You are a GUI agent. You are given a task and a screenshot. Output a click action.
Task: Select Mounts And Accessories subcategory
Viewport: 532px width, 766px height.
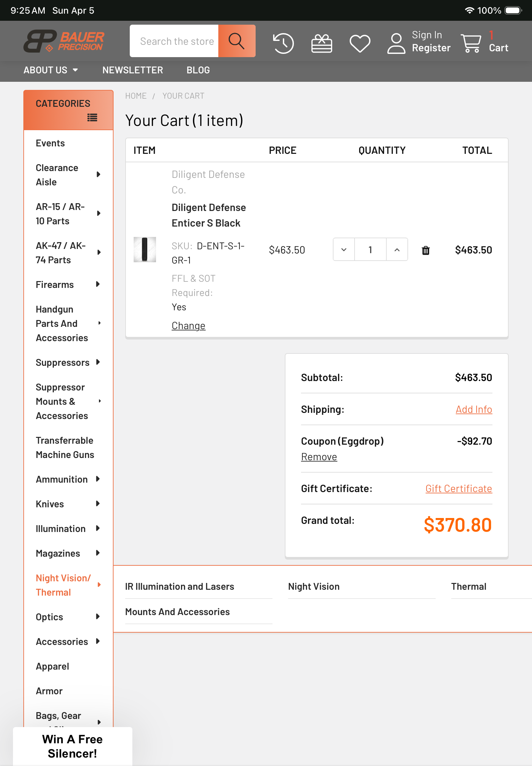tap(178, 612)
